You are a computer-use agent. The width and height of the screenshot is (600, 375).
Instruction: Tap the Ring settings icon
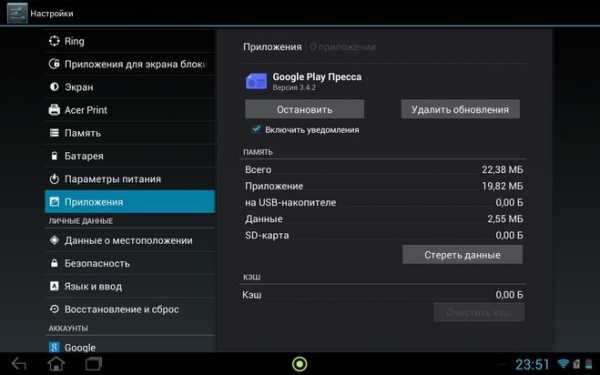[54, 41]
